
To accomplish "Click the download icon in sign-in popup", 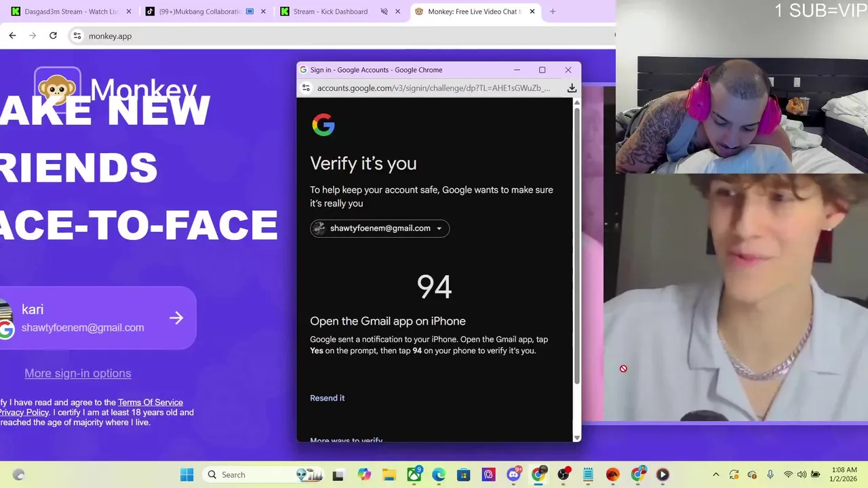I will point(572,88).
